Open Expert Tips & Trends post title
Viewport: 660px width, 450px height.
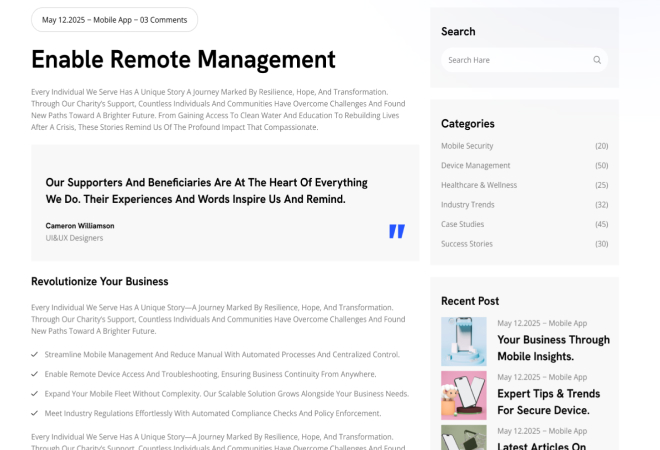[548, 402]
